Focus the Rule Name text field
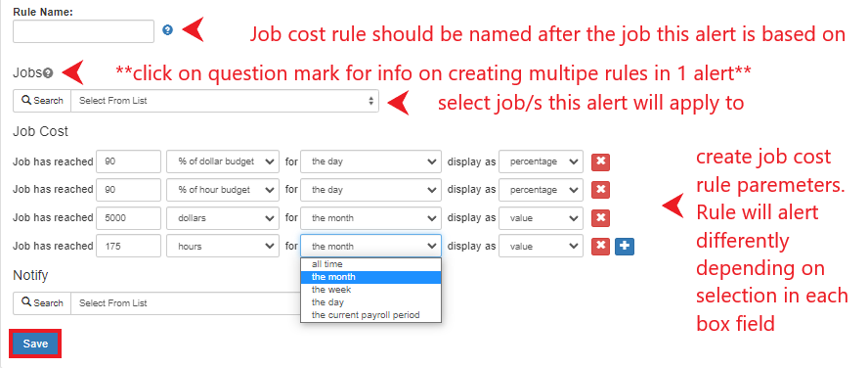This screenshot has height=368, width=868. tap(84, 31)
